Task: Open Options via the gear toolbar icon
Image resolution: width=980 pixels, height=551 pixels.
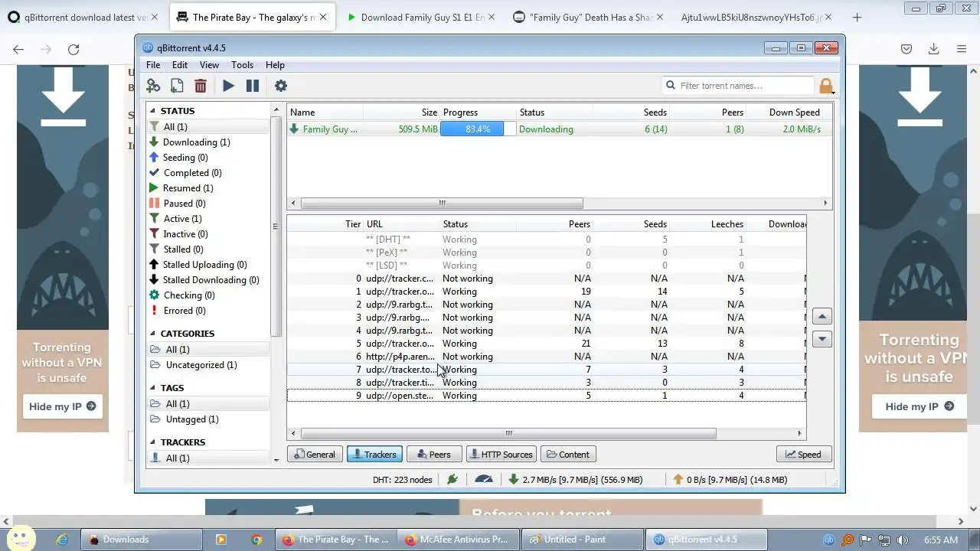Action: [x=281, y=86]
